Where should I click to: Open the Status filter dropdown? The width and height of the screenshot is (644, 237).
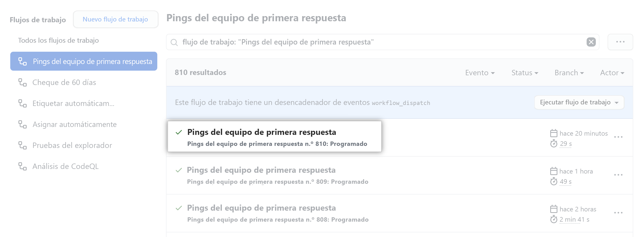[525, 72]
